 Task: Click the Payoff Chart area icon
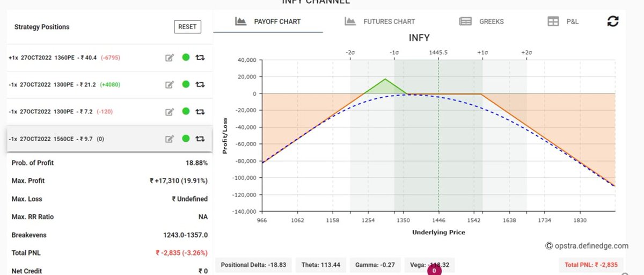(240, 21)
